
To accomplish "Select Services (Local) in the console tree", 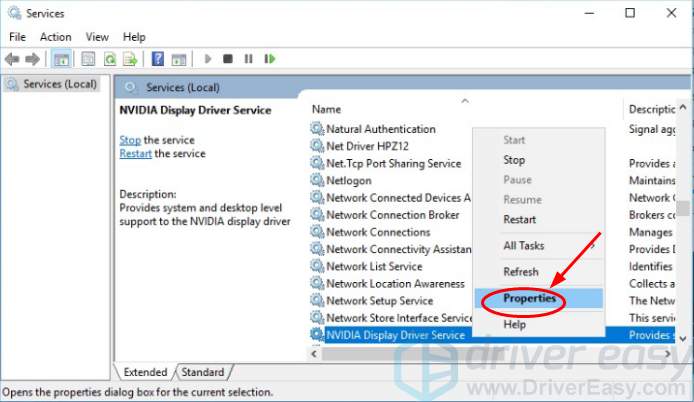I will [51, 84].
